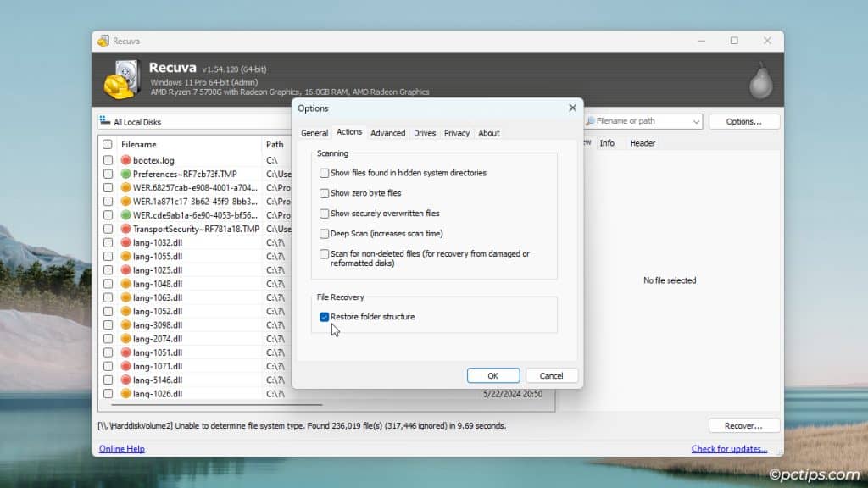868x488 pixels.
Task: Select the Header tab in the preview pane
Action: [643, 142]
